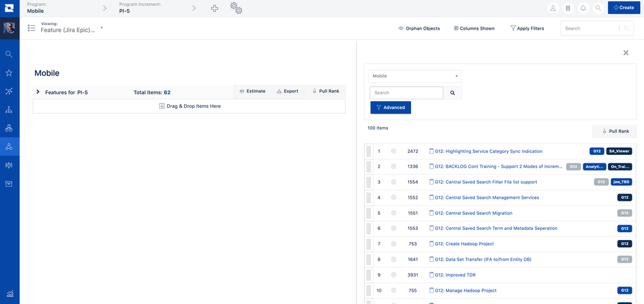Screen dimensions: 644x304
Task: Click the top toolbar Search input field
Action: coord(590,28)
